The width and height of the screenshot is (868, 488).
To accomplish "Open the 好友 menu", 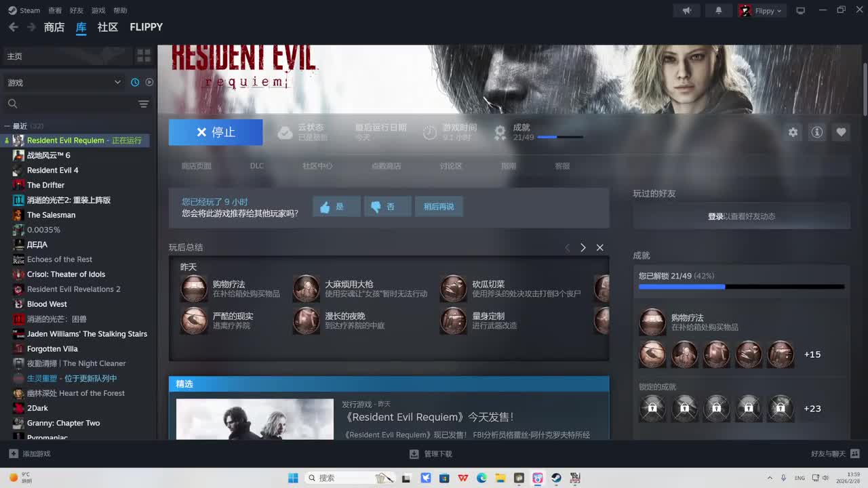I will pos(77,10).
